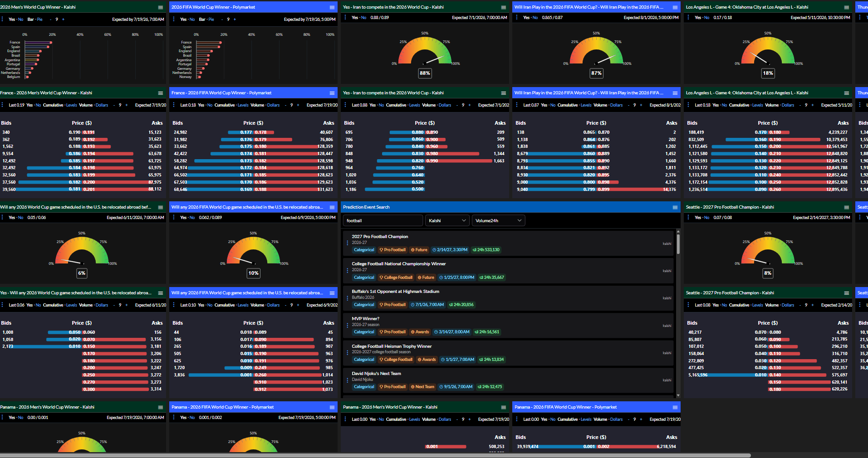Image resolution: width=868 pixels, height=458 pixels.
Task: Open hamburger menu of France Polymarket order book panel
Action: coord(332,93)
